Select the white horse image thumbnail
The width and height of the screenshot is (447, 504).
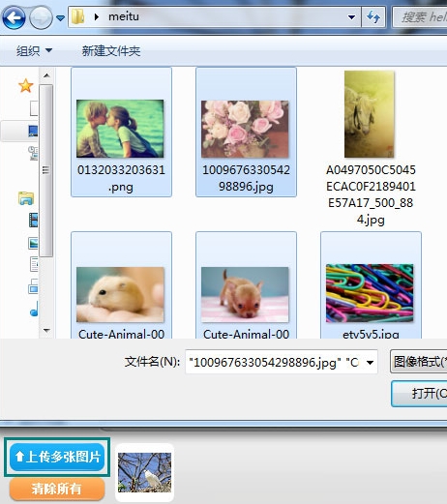[370, 114]
